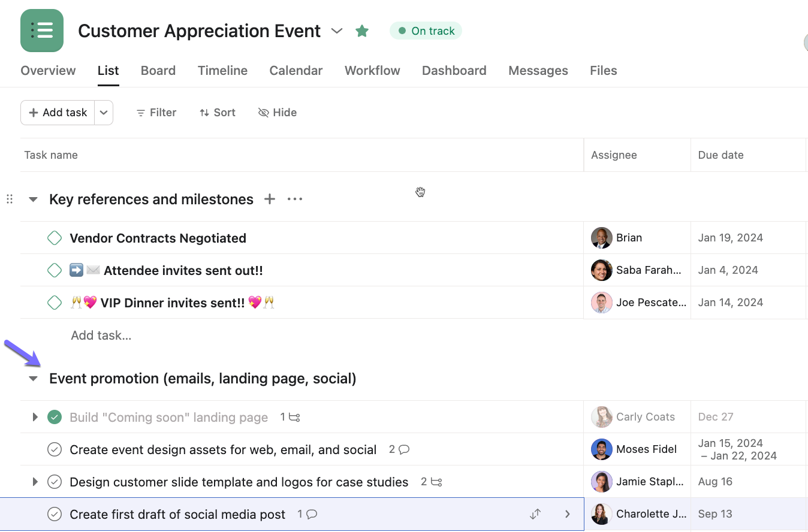Viewport: 808px width, 532px height.
Task: Open details arrow for social media post task
Action: (567, 514)
